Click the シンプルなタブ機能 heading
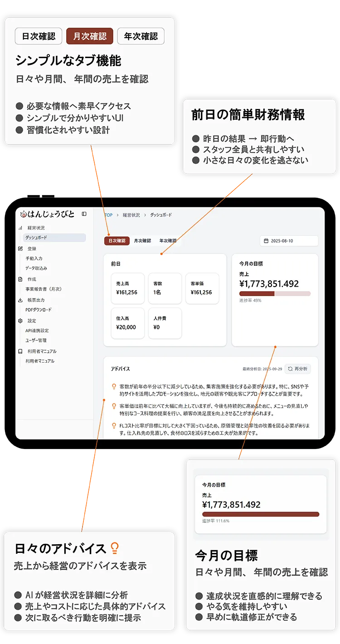 click(68, 60)
